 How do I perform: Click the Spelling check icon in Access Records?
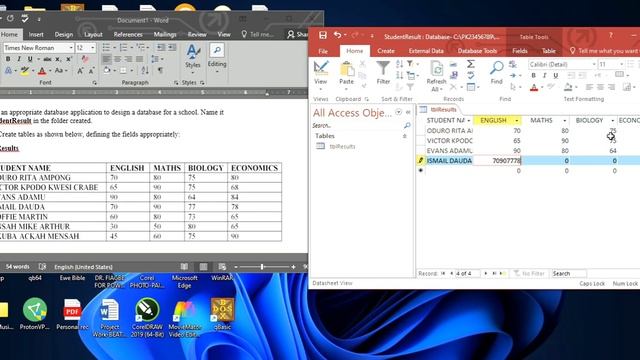click(471, 76)
